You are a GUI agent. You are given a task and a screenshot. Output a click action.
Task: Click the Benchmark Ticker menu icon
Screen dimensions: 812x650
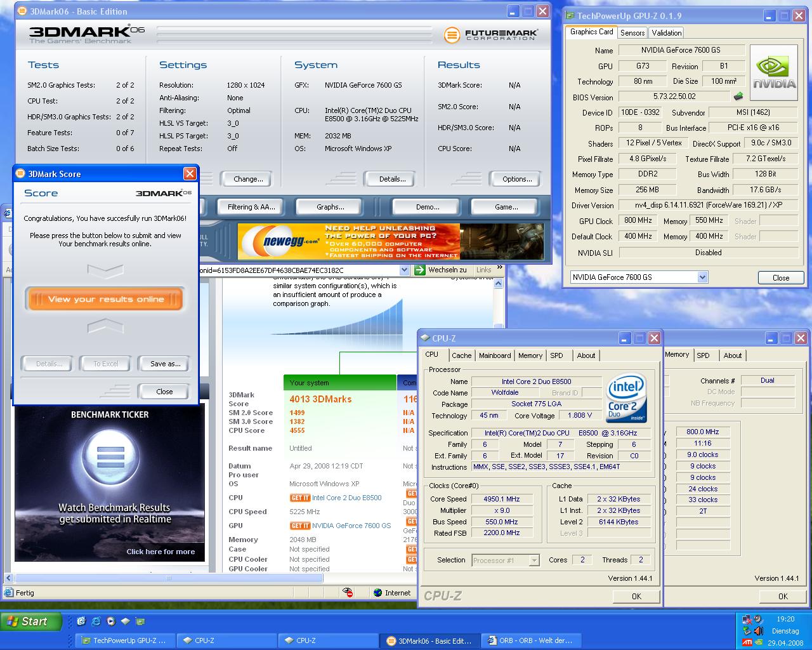[111, 457]
